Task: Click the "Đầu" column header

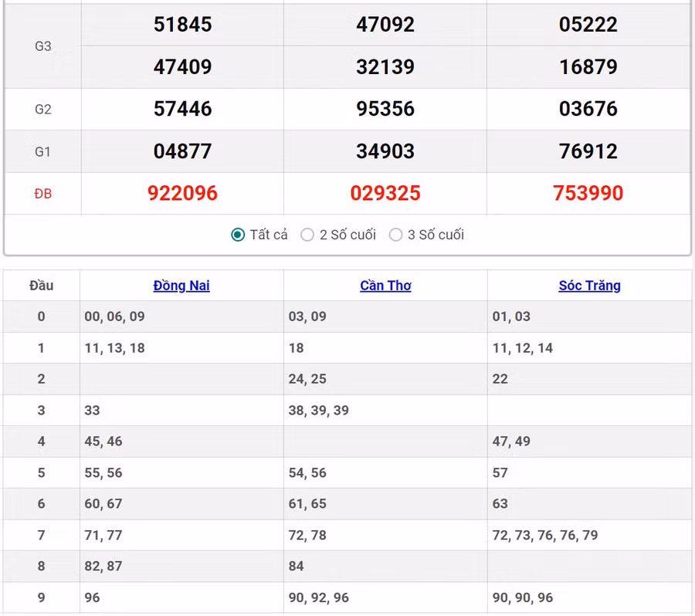Action: [x=42, y=286]
